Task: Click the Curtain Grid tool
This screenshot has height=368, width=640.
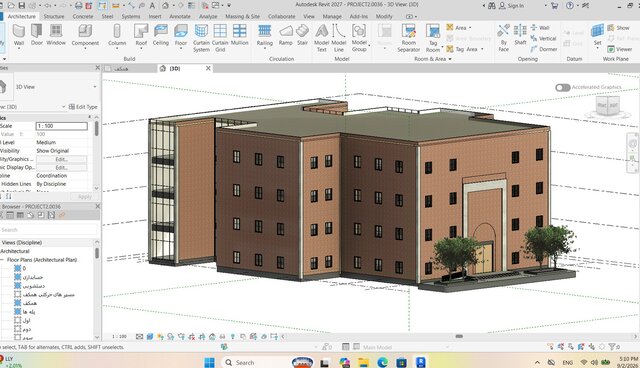Action: [220, 38]
